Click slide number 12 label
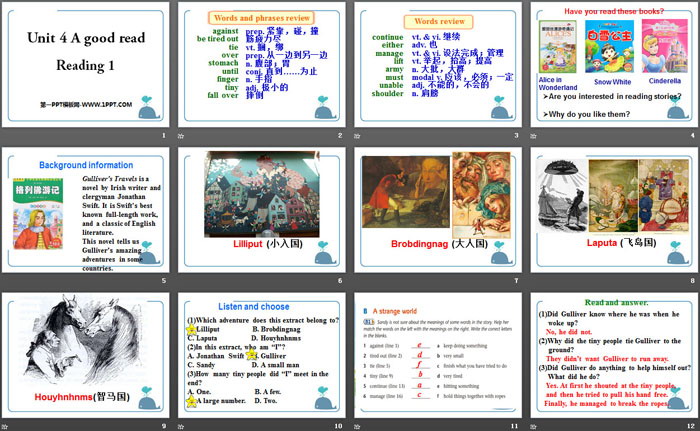 [691, 426]
